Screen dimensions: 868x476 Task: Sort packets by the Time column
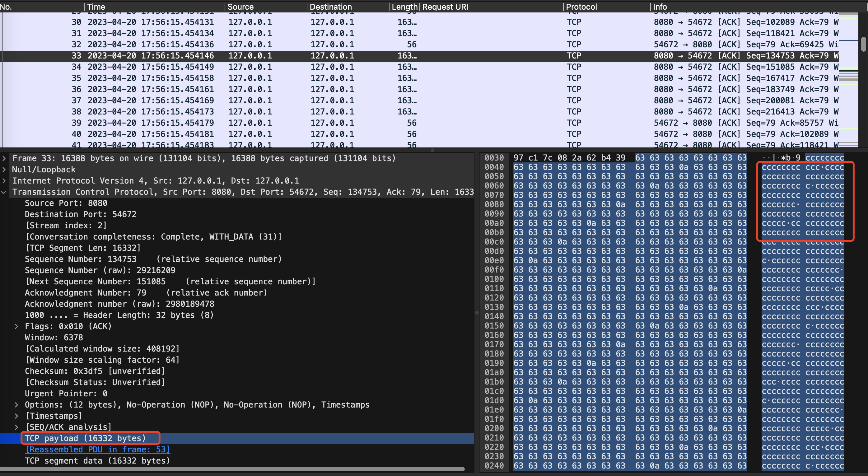pos(154,7)
